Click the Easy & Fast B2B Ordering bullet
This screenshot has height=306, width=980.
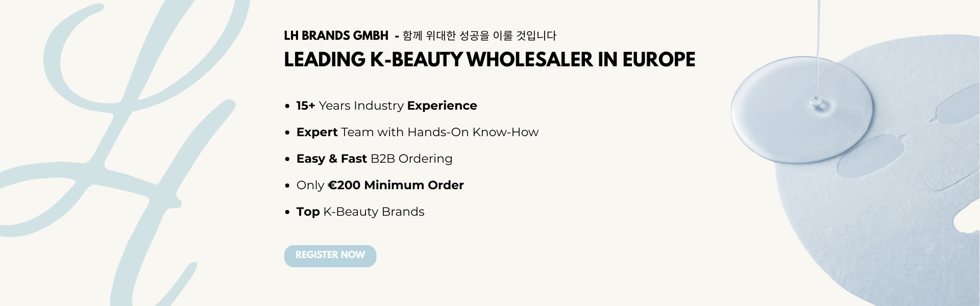click(374, 159)
